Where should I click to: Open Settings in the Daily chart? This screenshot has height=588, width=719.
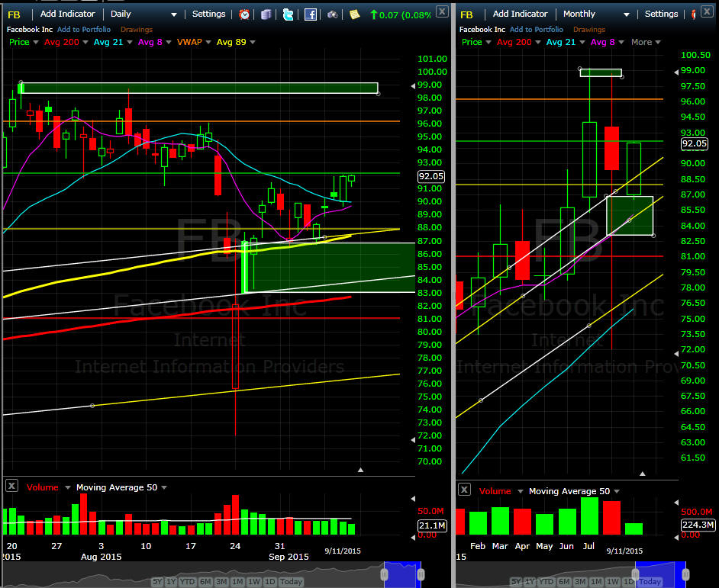(x=208, y=14)
